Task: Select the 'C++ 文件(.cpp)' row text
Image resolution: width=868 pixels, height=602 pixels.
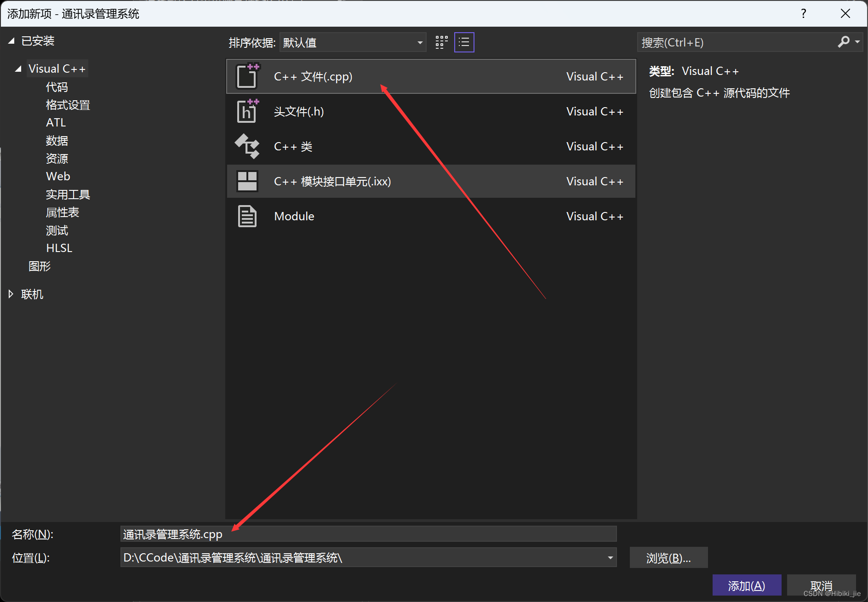Action: 313,76
